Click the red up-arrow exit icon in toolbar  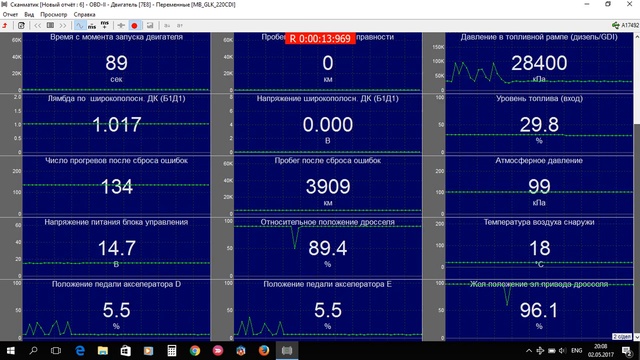coord(5,26)
